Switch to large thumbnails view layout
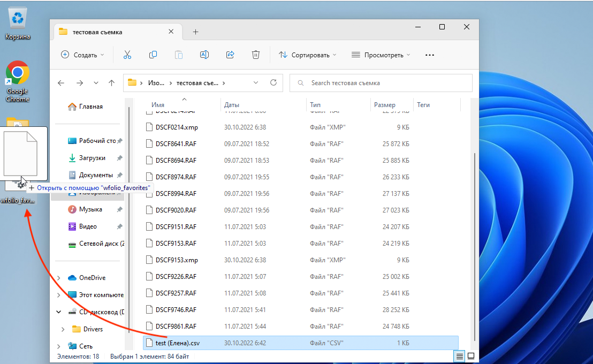The width and height of the screenshot is (593, 364). 471,356
